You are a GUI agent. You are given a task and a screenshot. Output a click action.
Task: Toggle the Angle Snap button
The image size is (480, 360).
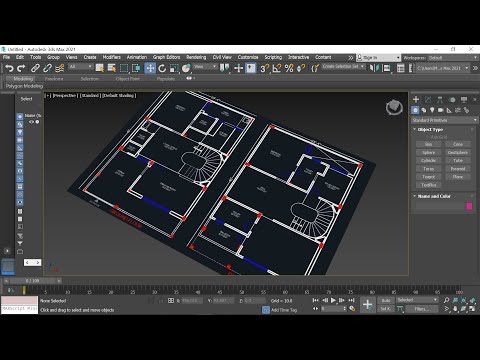coord(277,68)
